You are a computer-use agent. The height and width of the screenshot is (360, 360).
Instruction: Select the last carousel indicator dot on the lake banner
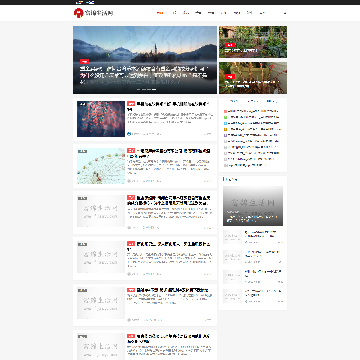click(154, 89)
